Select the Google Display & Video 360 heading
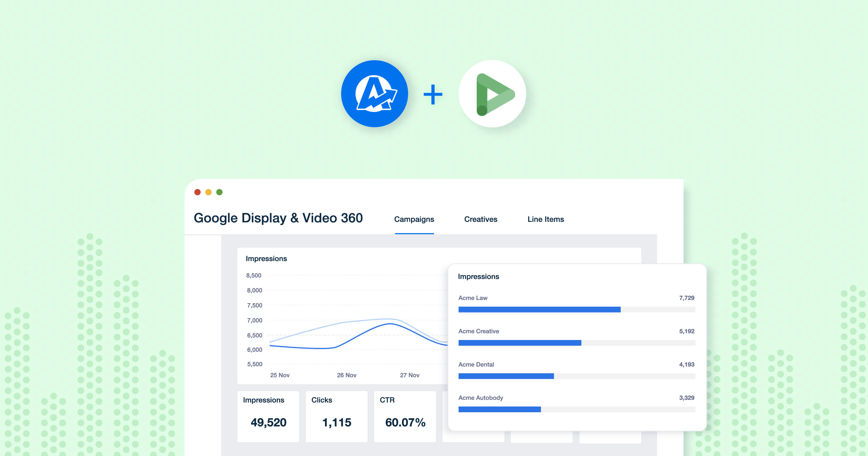The width and height of the screenshot is (868, 456). [x=278, y=218]
